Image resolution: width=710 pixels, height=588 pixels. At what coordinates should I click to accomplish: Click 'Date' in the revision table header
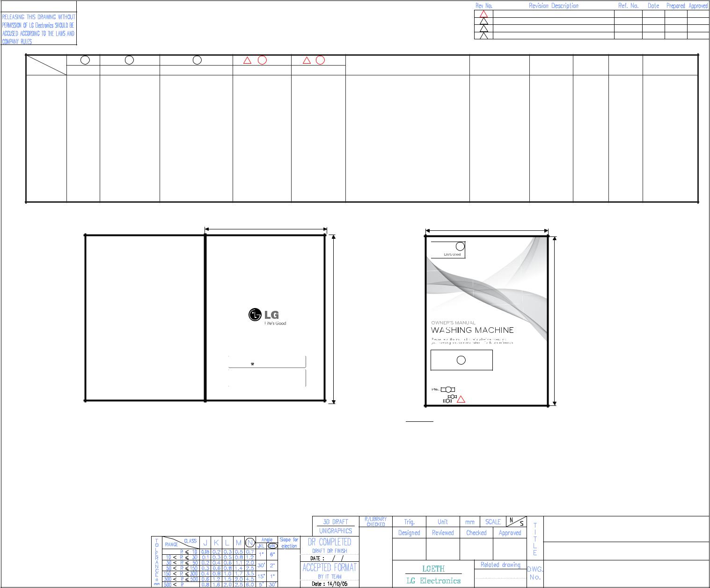coord(653,6)
